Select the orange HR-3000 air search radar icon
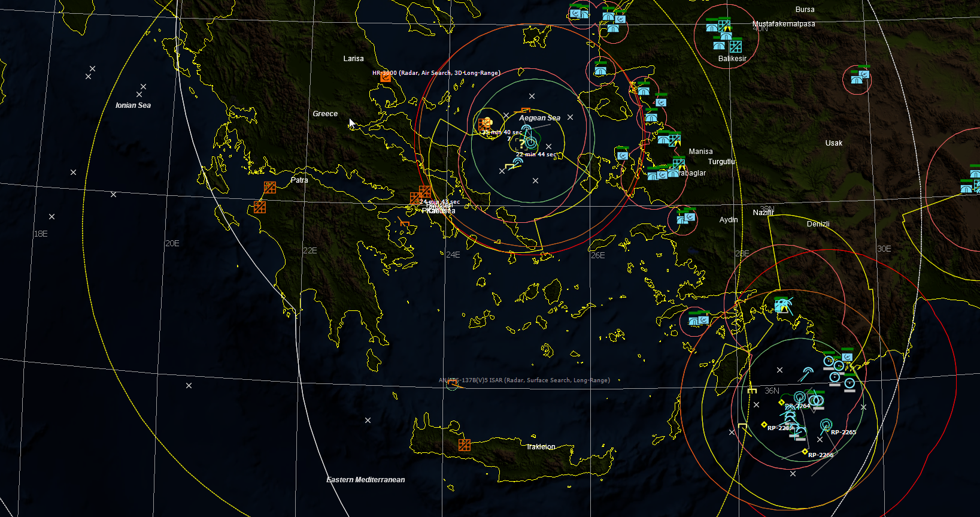This screenshot has height=517, width=980. tap(386, 77)
